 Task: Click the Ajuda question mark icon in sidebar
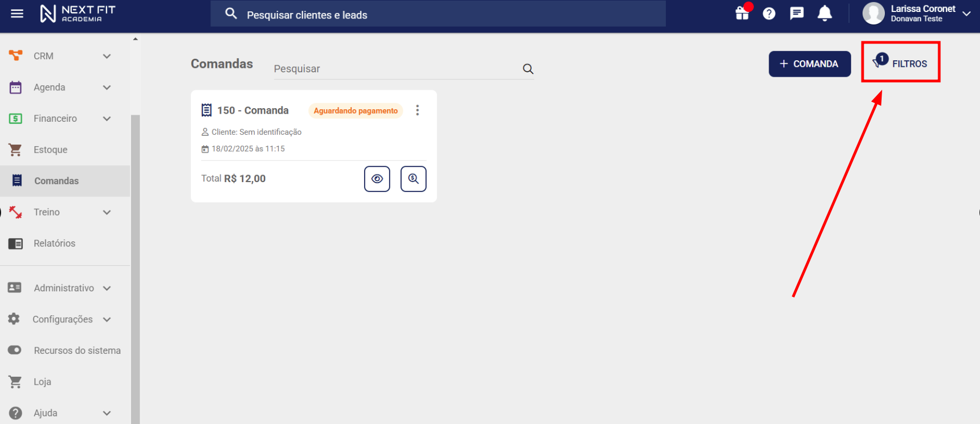(15, 413)
